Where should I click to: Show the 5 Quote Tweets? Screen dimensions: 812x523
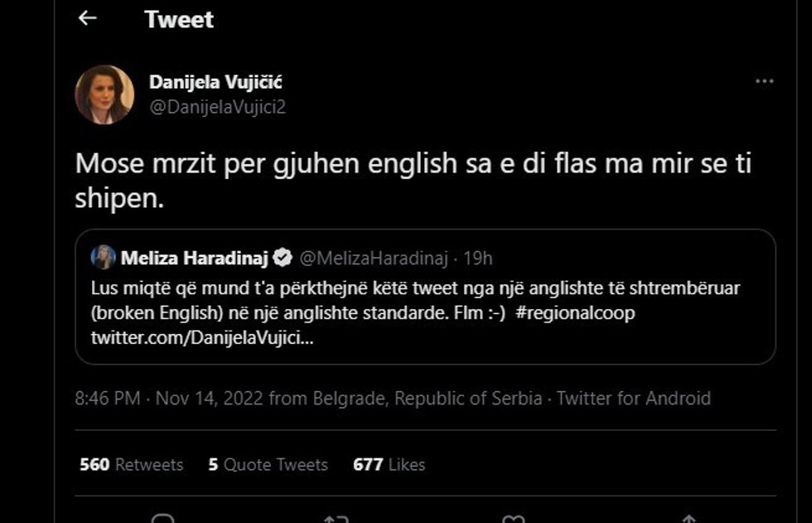268,465
